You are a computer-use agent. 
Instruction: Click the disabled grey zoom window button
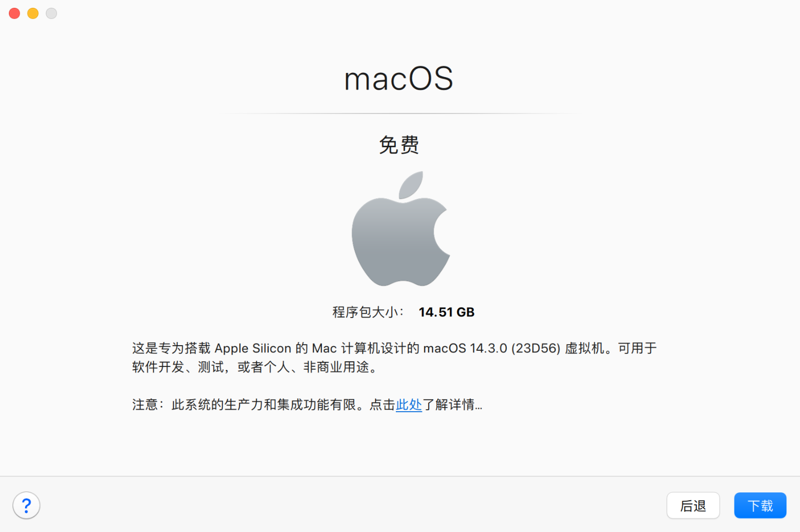51,14
